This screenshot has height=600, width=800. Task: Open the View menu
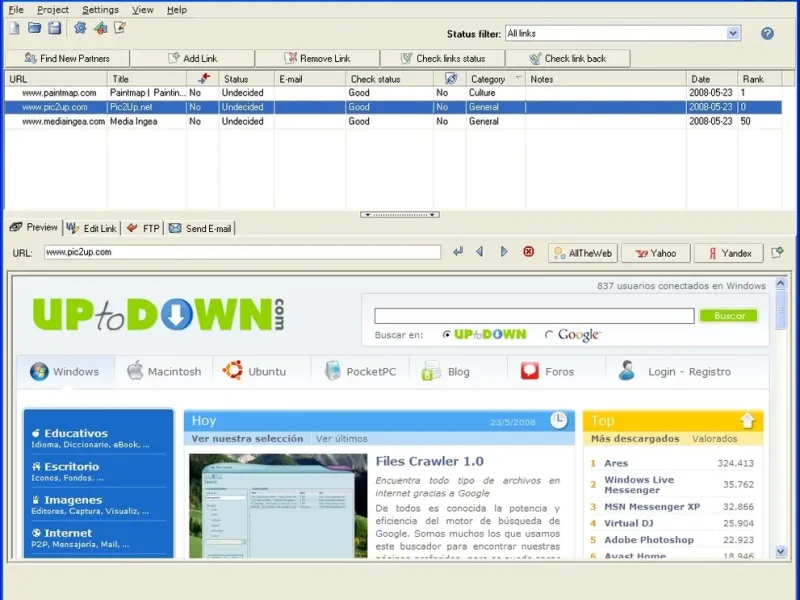point(142,10)
